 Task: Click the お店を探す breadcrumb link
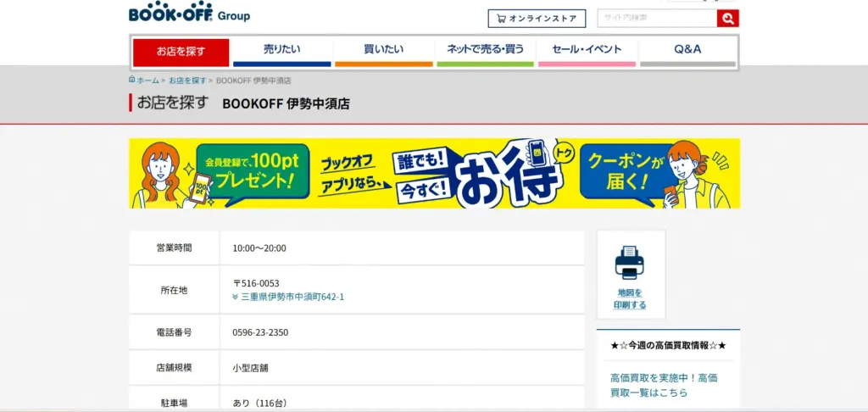[x=186, y=81]
